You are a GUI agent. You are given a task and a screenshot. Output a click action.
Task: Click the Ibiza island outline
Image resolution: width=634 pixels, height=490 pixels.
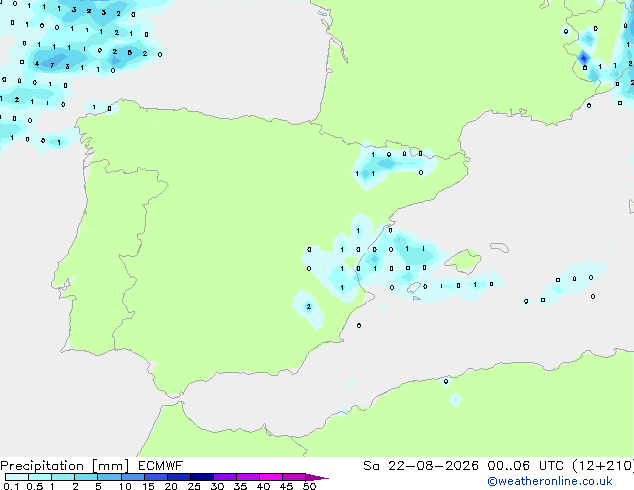point(414,287)
